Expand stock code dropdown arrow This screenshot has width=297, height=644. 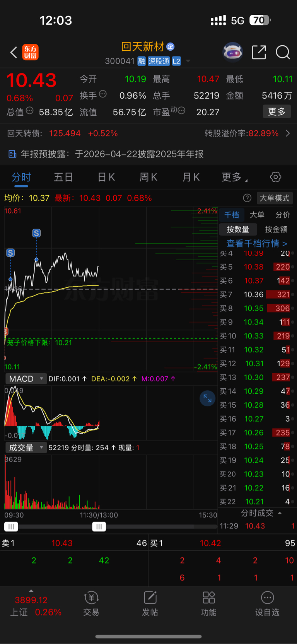pyautogui.click(x=188, y=61)
